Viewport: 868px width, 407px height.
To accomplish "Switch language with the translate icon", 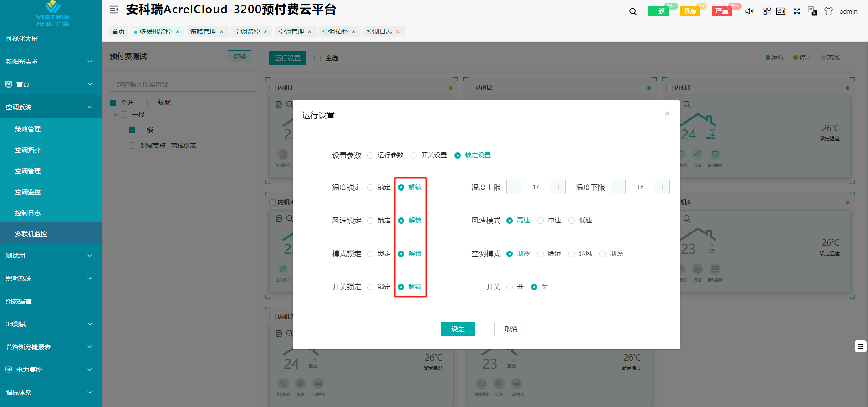I will coord(812,11).
